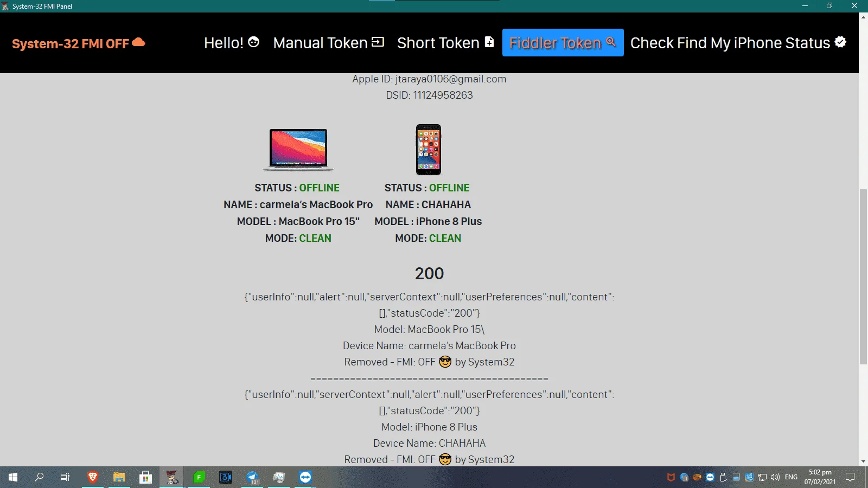The width and height of the screenshot is (868, 488).
Task: Click System-32 FMI Panel taskbar icon
Action: [x=172, y=477]
